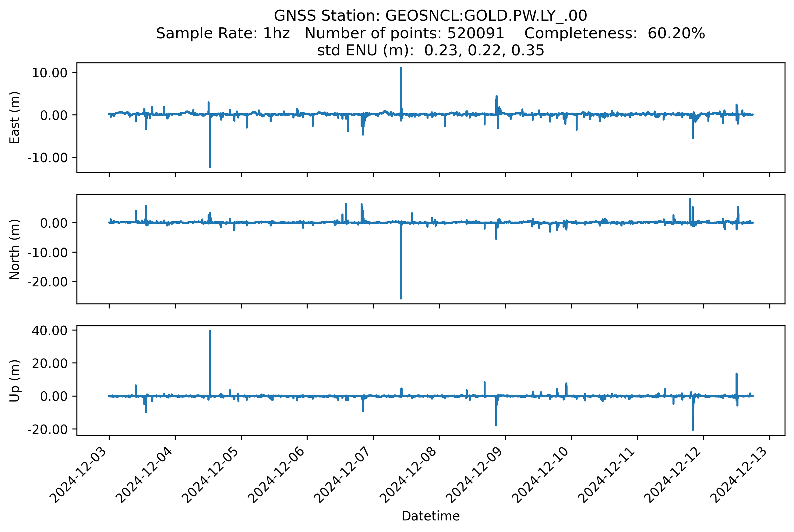Click the East (m) axis label
Viewport: 794px width, 532px height.
tap(15, 118)
